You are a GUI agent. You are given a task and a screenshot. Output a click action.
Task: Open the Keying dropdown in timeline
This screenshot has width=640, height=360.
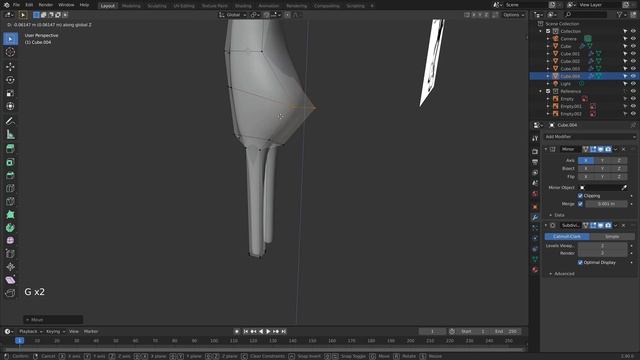pyautogui.click(x=56, y=331)
